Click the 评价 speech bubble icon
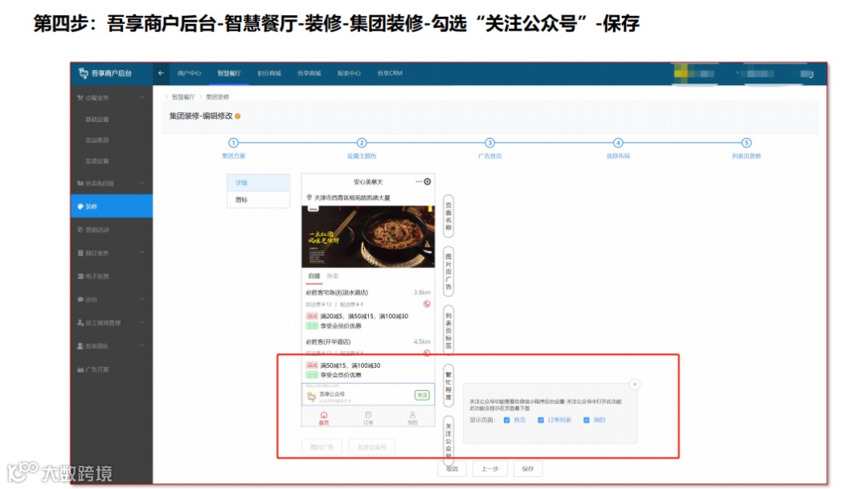868x489 pixels. pyautogui.click(x=80, y=300)
